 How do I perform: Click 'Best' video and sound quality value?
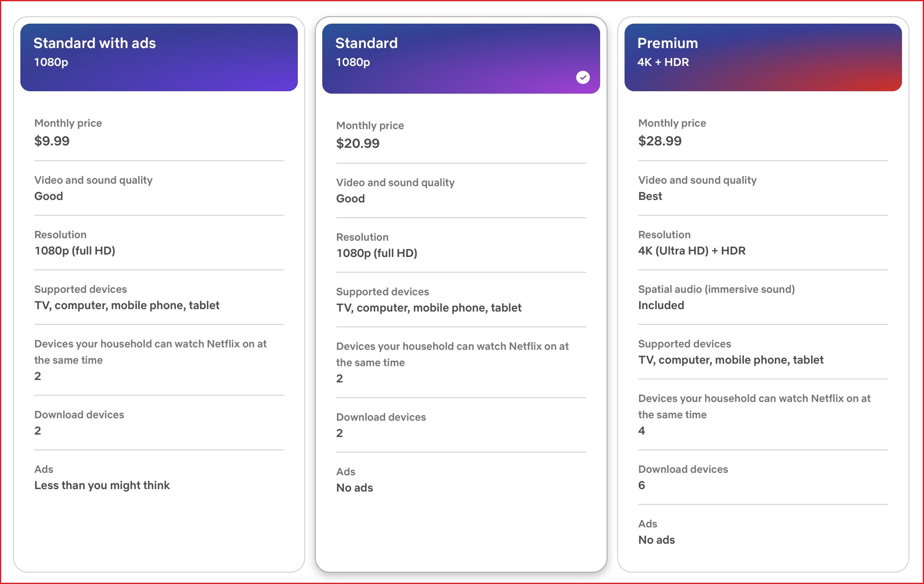(650, 196)
